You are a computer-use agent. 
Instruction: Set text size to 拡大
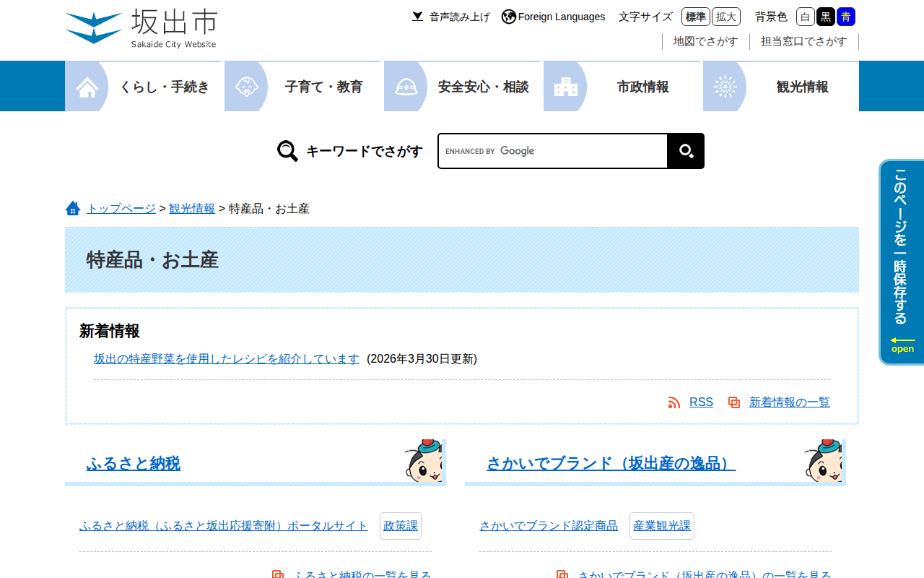[x=726, y=17]
